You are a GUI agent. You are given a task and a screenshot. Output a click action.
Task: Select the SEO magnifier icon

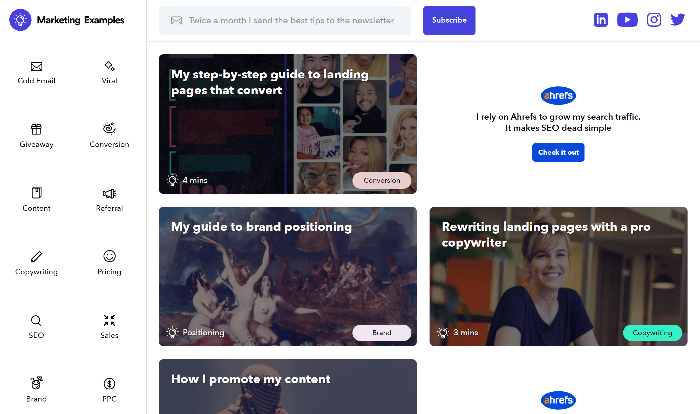pyautogui.click(x=36, y=321)
